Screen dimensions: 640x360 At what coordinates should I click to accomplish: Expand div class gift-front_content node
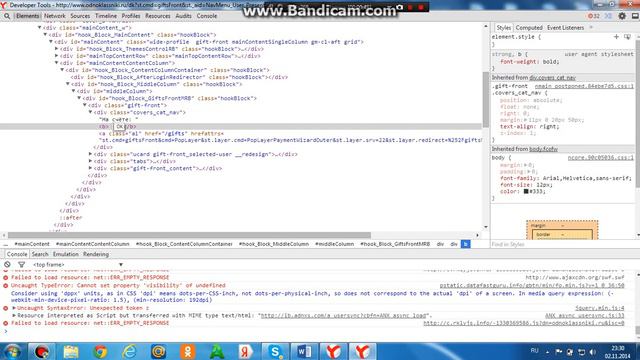(91, 168)
